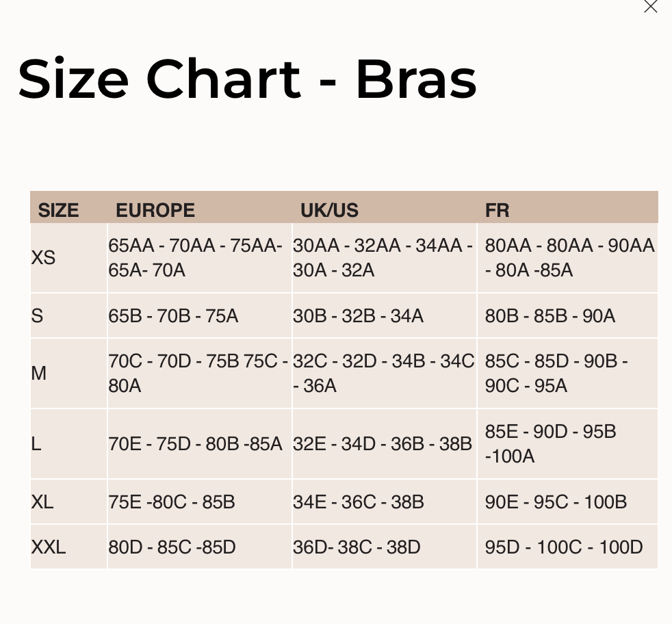Close the Size Chart overlay

650,7
